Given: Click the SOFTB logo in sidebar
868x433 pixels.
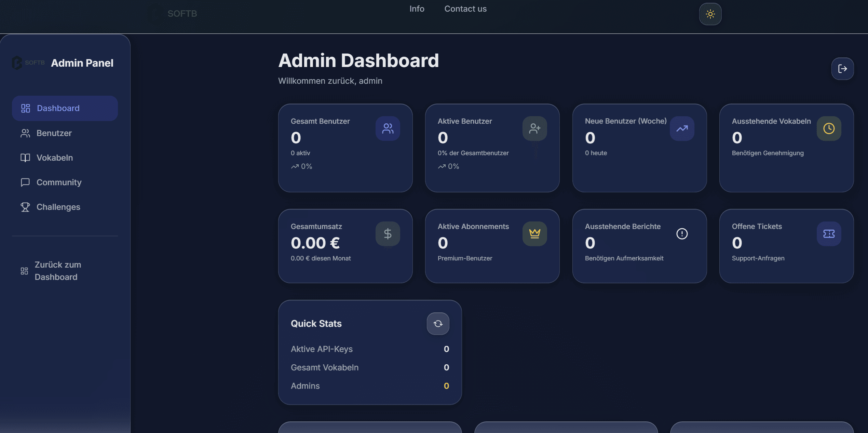Looking at the screenshot, I should click(x=28, y=63).
